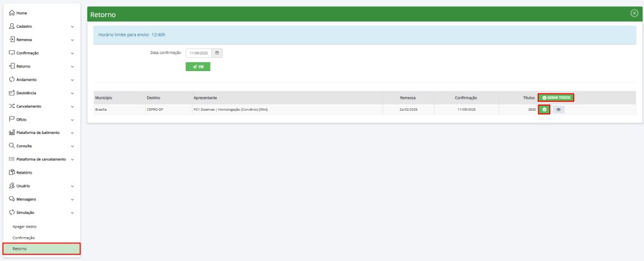Close the Retorno panel with X icon
This screenshot has width=644, height=261.
click(x=634, y=13)
